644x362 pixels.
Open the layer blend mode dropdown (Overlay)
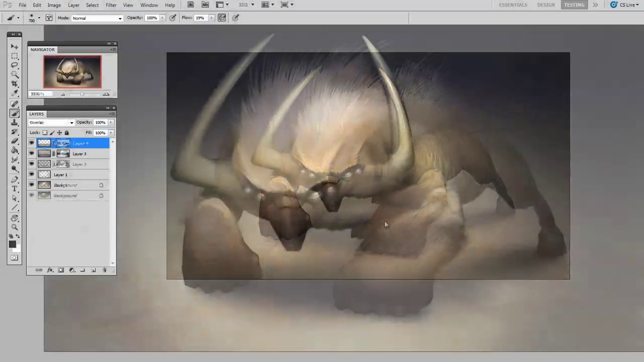(x=51, y=123)
